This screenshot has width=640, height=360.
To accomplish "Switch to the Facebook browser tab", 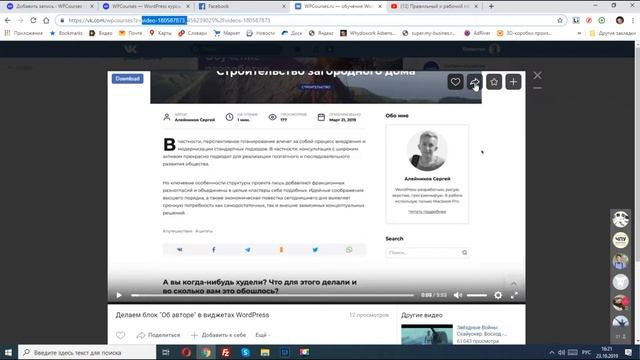I will pyautogui.click(x=242, y=6).
